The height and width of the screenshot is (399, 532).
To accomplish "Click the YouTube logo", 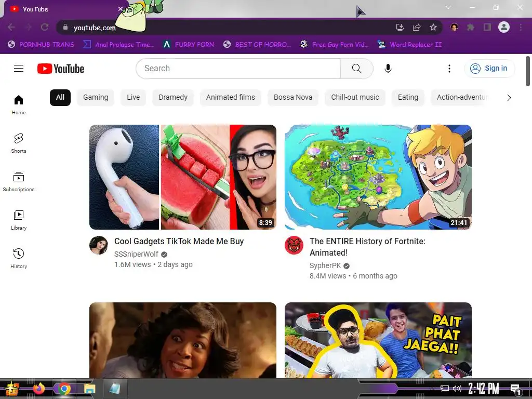I will (61, 69).
